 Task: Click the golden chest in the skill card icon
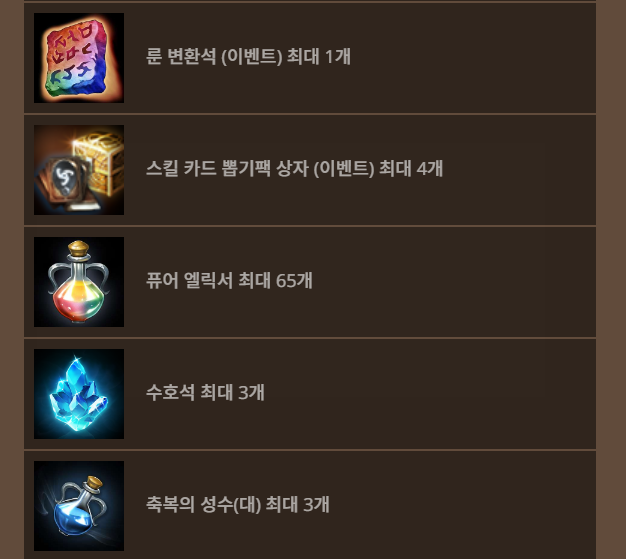click(100, 160)
